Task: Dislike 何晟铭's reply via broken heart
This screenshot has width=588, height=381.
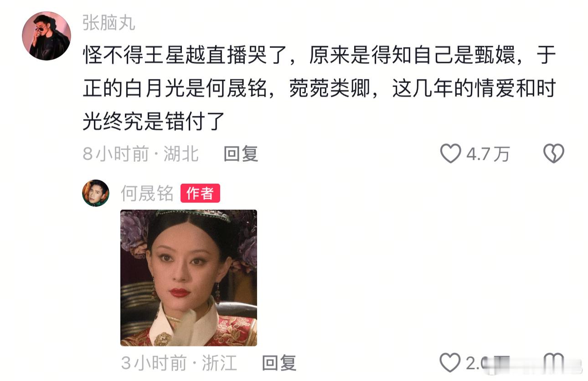Action: click(x=554, y=363)
